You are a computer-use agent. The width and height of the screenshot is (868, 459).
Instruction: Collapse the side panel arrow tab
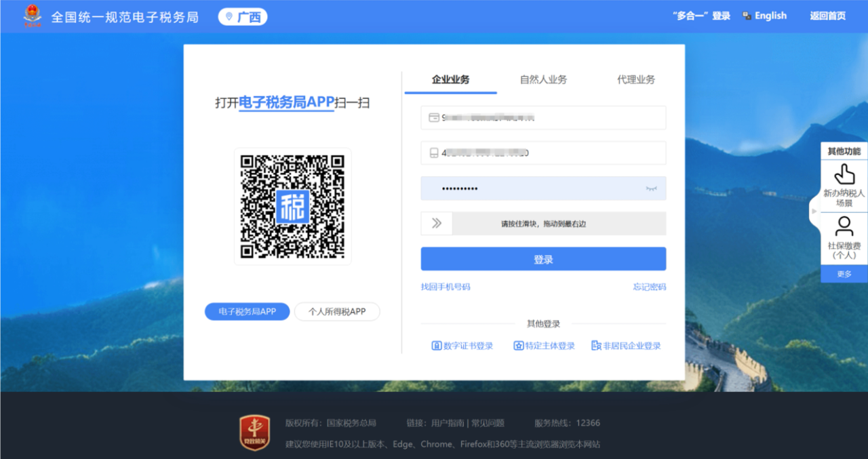pyautogui.click(x=814, y=212)
